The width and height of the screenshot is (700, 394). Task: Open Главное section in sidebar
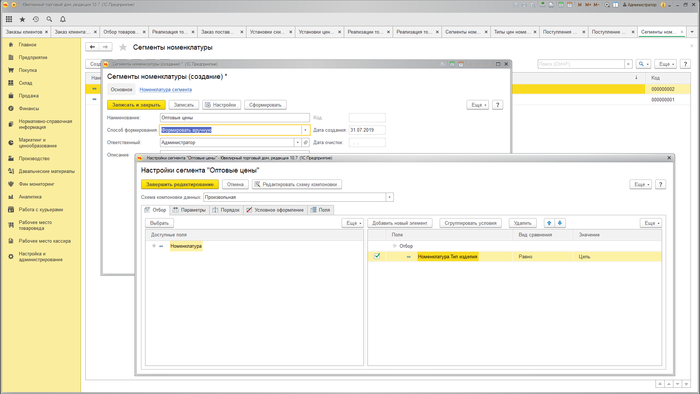point(27,45)
